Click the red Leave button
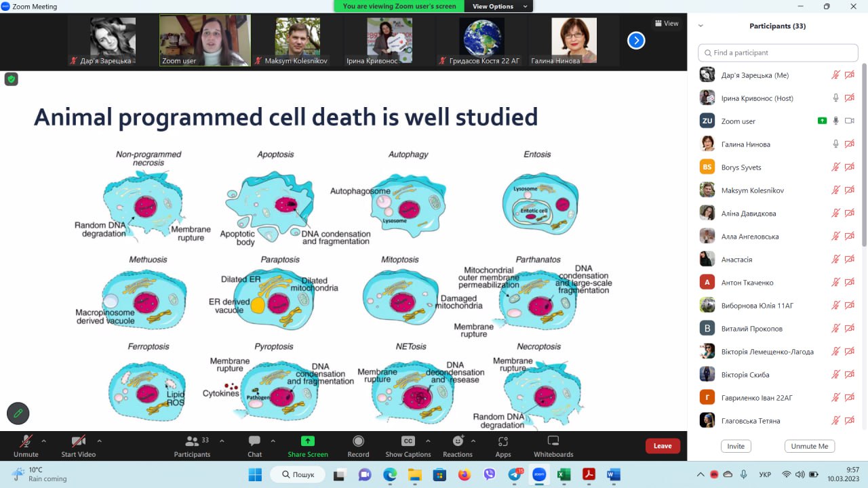Viewport: 868px width, 488px height. click(x=663, y=446)
